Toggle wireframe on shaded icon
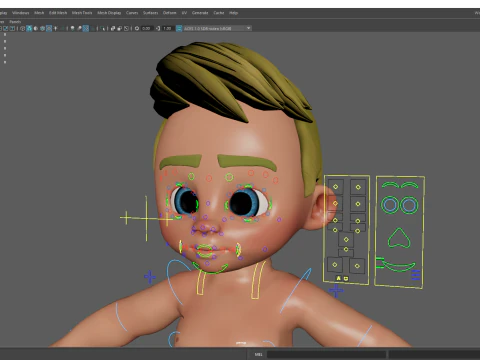The image size is (480, 360). [x=42, y=28]
